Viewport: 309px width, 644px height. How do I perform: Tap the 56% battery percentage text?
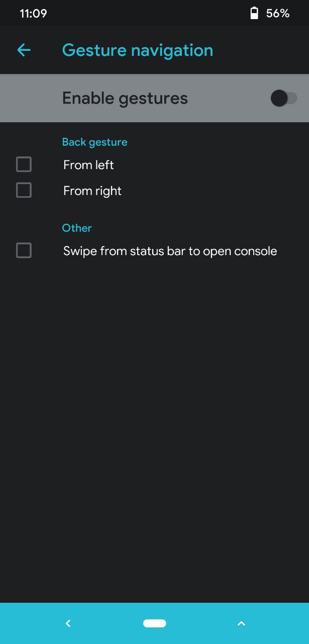(278, 14)
